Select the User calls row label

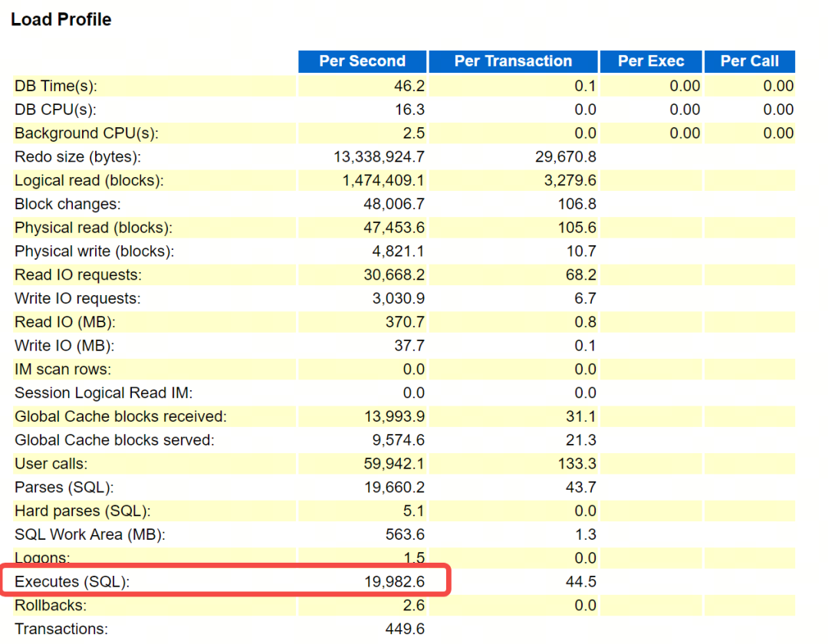[51, 464]
